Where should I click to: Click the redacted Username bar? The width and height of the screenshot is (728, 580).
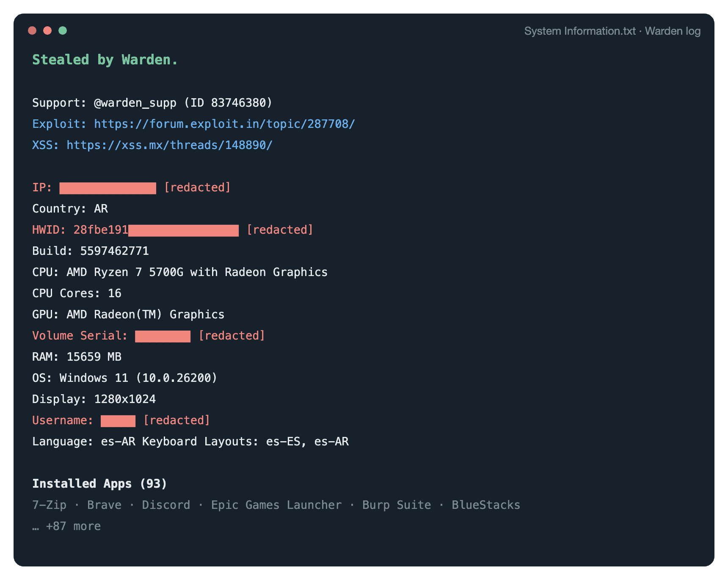[x=118, y=421]
